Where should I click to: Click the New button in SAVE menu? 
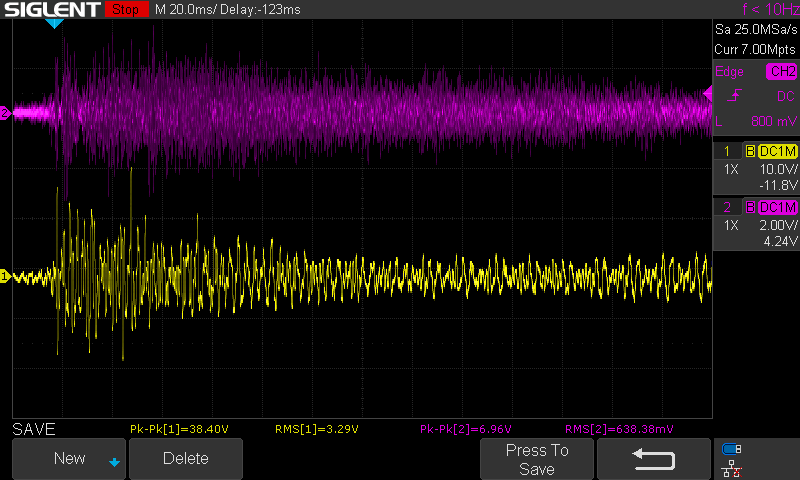[x=69, y=459]
